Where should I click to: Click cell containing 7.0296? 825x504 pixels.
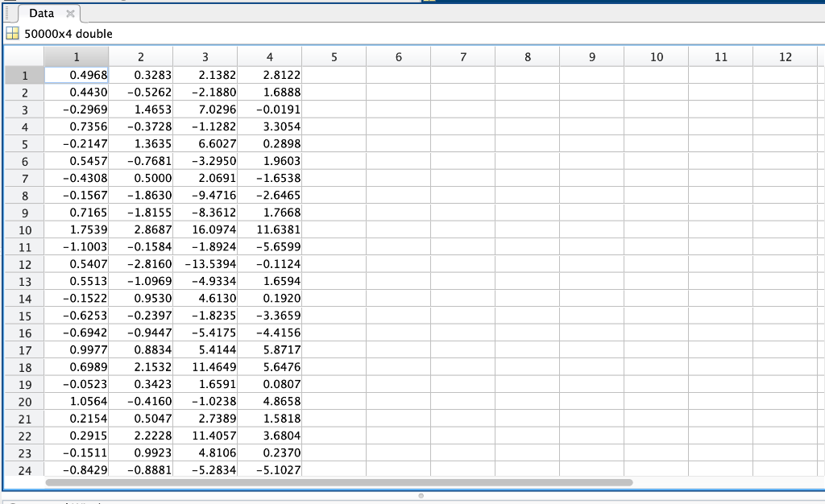tap(205, 109)
